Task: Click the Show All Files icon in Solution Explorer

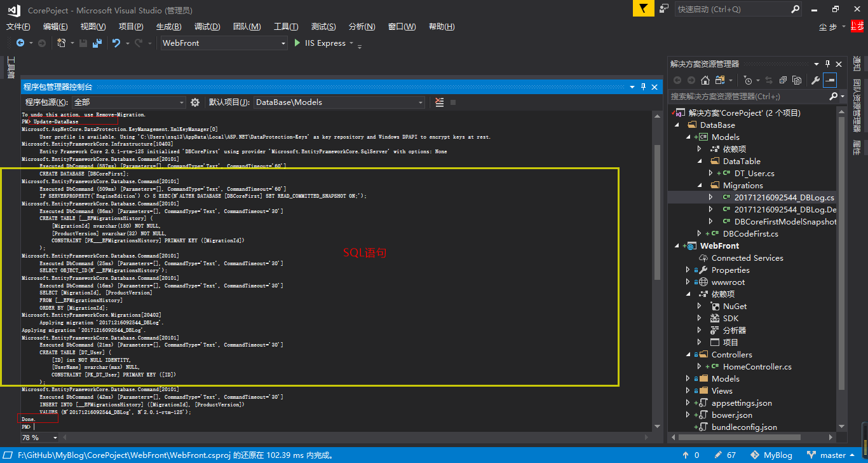Action: pos(796,80)
